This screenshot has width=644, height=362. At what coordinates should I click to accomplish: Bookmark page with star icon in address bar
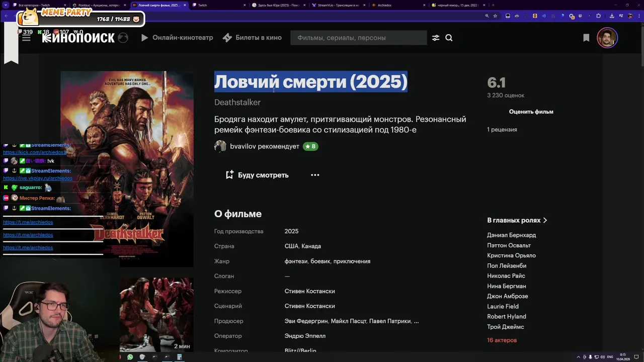point(495,16)
